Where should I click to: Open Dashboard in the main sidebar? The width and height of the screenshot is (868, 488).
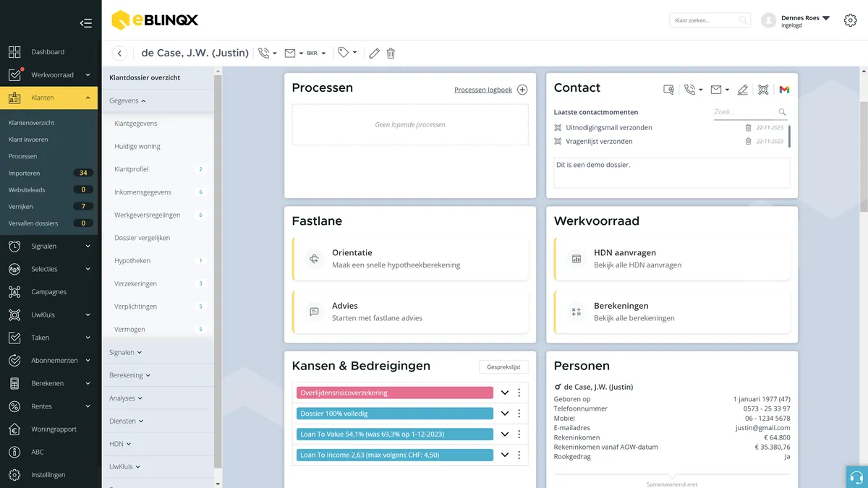click(49, 52)
